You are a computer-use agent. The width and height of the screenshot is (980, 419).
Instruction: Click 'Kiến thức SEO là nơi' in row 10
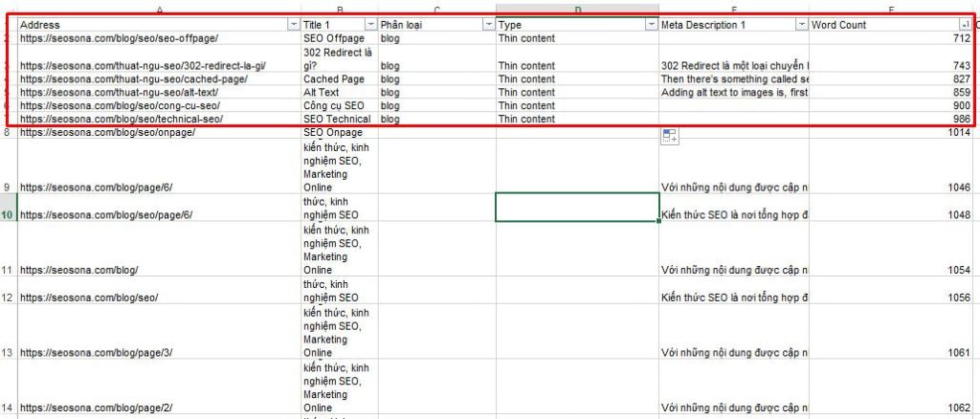(734, 215)
